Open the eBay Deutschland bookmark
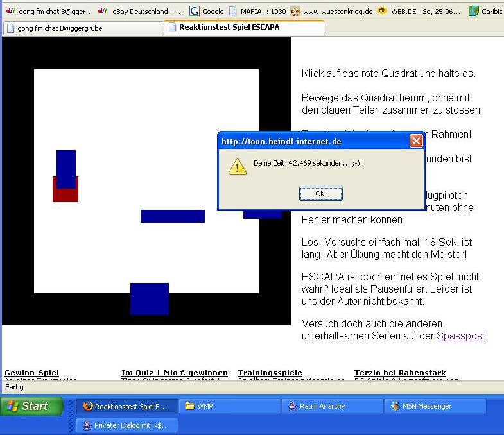 (139, 12)
